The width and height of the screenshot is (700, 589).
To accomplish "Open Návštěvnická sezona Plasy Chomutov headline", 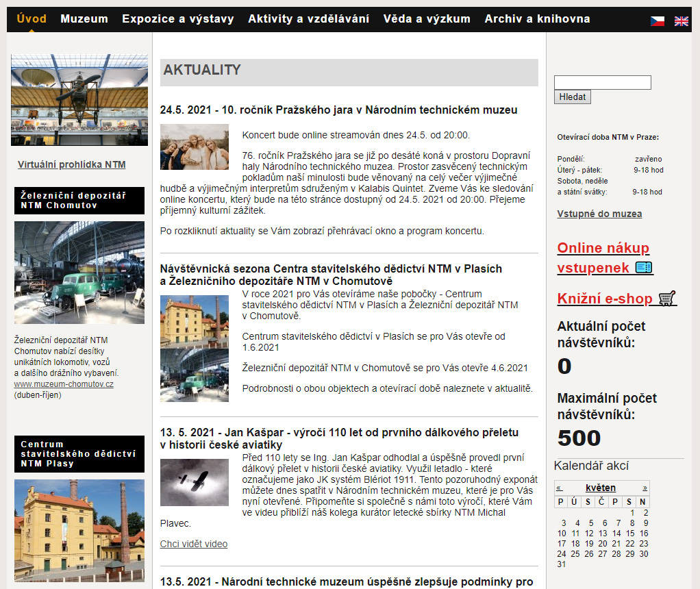I will point(331,275).
